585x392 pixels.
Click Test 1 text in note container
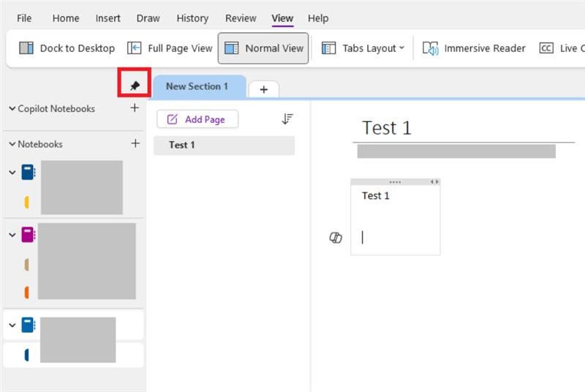375,196
